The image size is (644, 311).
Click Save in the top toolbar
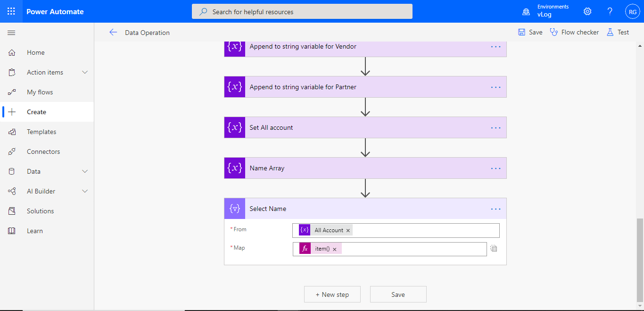click(530, 32)
